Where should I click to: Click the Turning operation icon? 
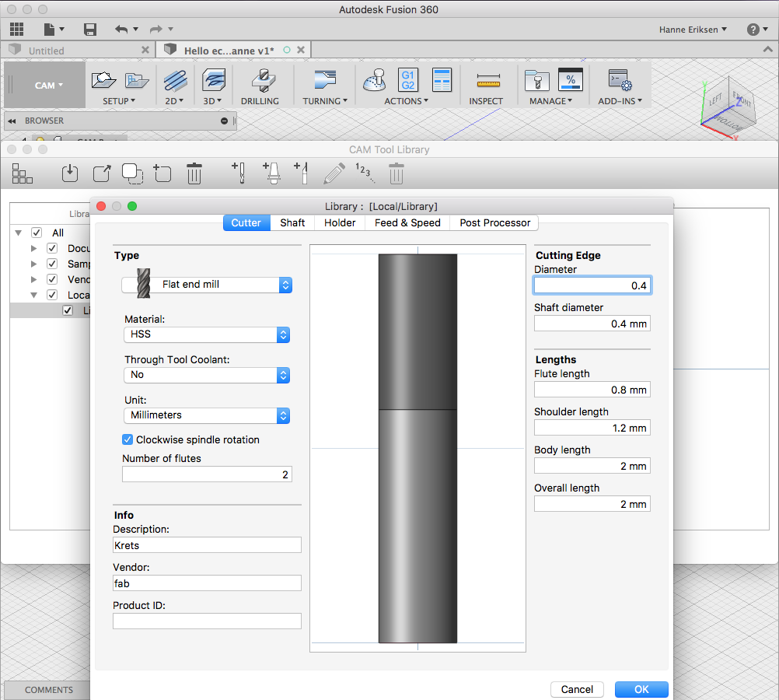click(x=325, y=80)
